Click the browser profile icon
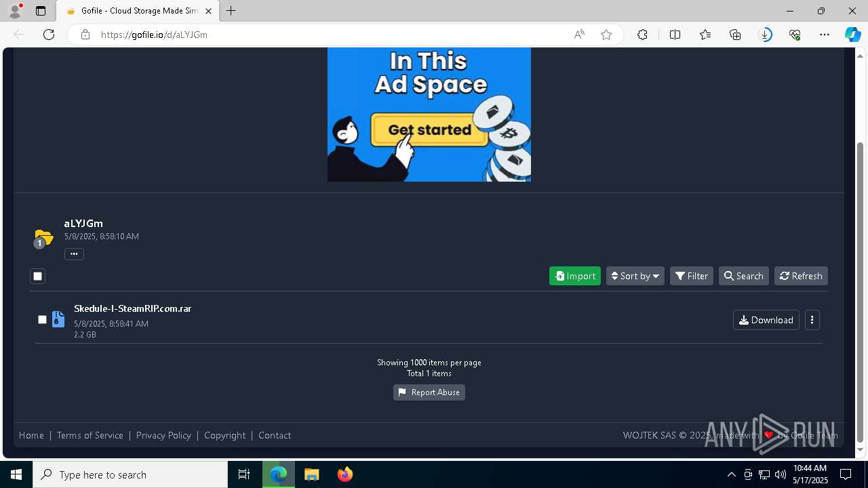868x488 pixels. [x=15, y=11]
